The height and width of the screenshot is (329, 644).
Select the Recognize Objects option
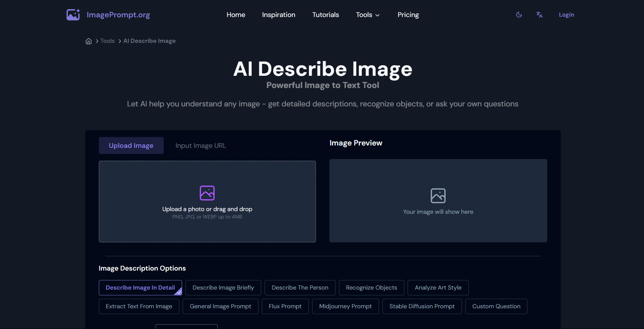coord(371,288)
